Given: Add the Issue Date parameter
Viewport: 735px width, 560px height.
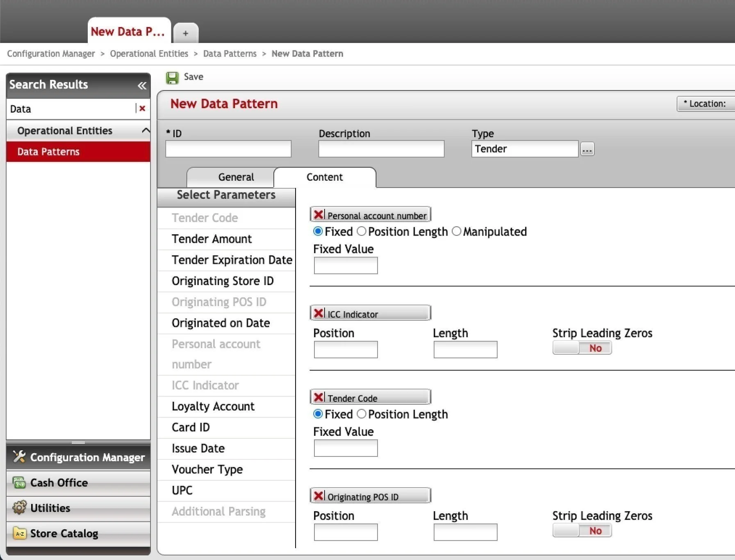Looking at the screenshot, I should [226, 449].
